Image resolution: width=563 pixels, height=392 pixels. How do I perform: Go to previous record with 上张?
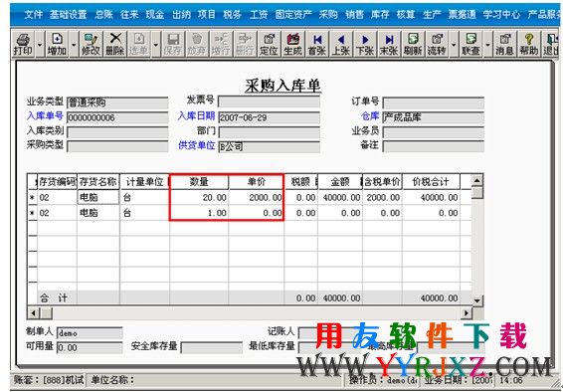pyautogui.click(x=341, y=44)
